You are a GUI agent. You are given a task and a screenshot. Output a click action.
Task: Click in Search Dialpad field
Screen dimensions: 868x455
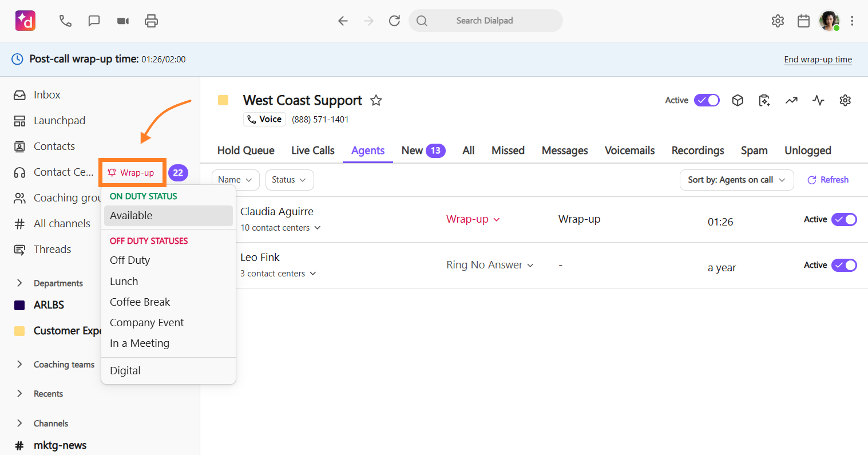coord(486,21)
